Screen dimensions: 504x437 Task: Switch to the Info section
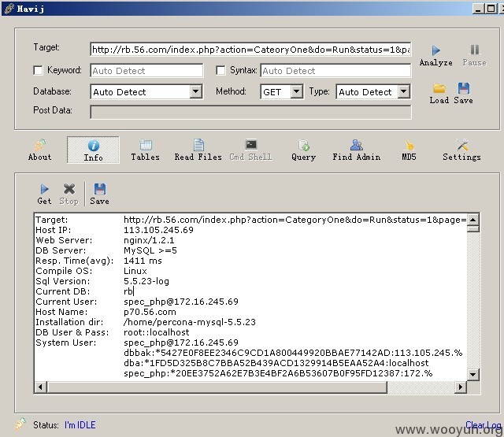[93, 150]
